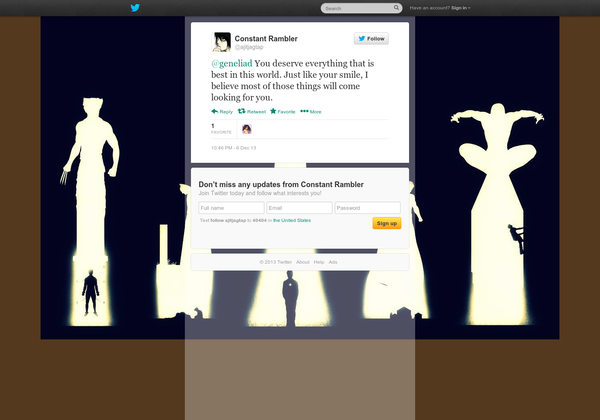Viewport: 600px width, 420px height.
Task: Click the Sign up button
Action: point(387,223)
